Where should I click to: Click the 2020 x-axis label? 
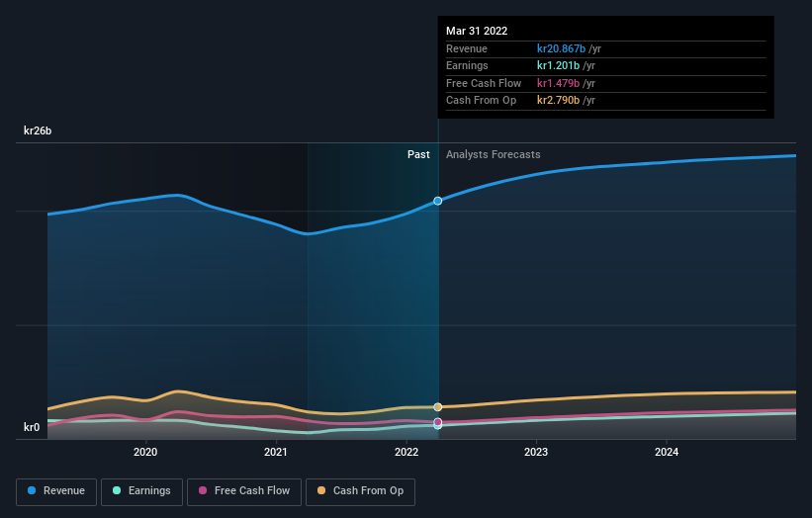(x=145, y=453)
